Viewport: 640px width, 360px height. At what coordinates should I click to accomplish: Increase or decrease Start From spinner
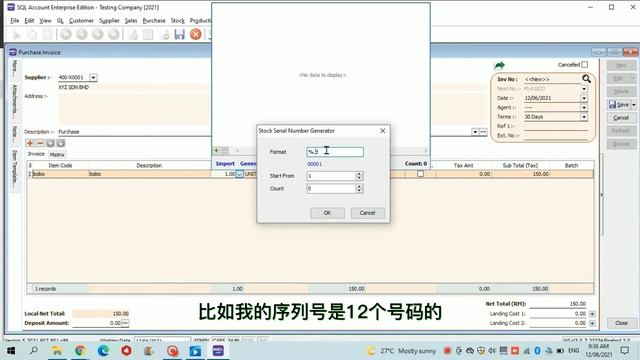(359, 176)
